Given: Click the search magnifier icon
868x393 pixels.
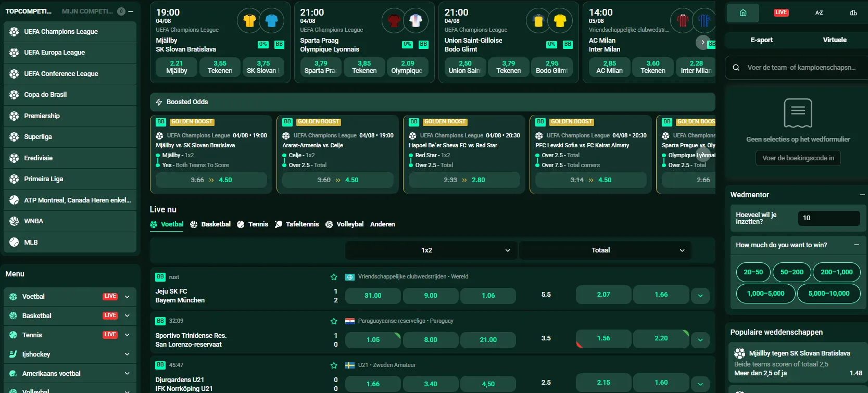Looking at the screenshot, I should tap(736, 68).
